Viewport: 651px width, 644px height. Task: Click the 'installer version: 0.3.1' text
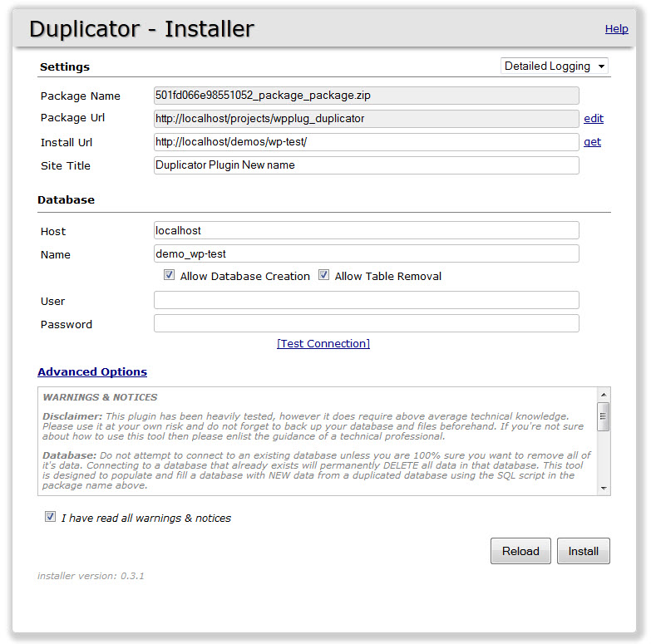click(91, 576)
